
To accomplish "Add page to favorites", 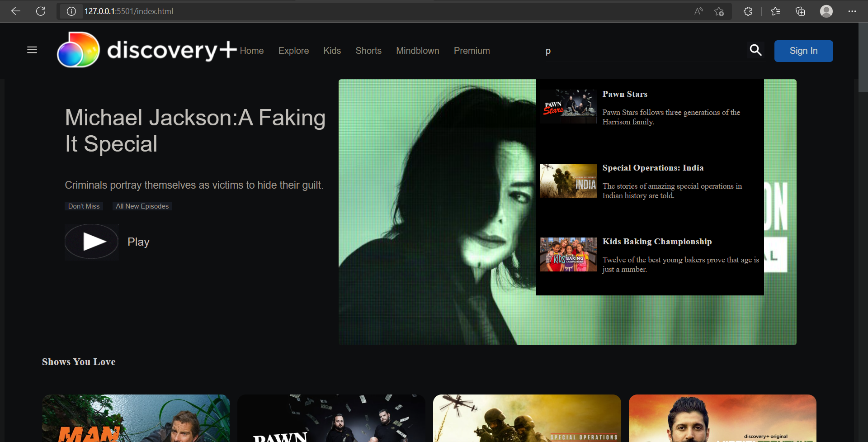I will pyautogui.click(x=719, y=11).
